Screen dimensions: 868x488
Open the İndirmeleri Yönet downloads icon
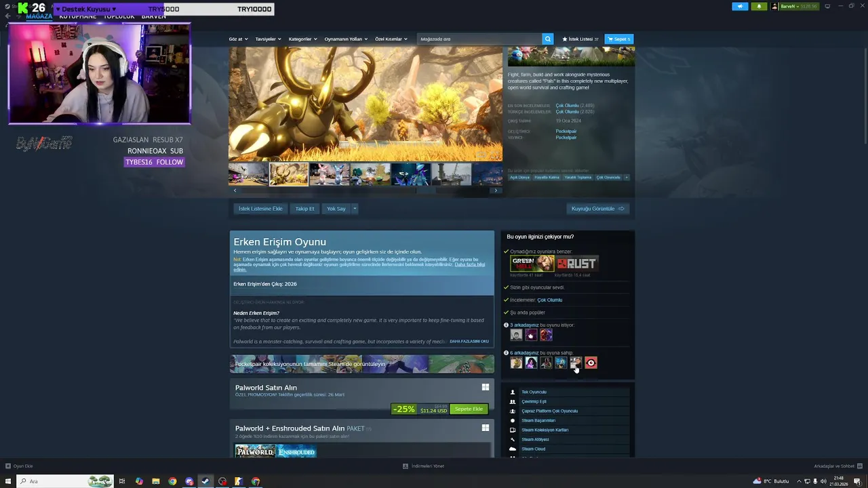(406, 466)
